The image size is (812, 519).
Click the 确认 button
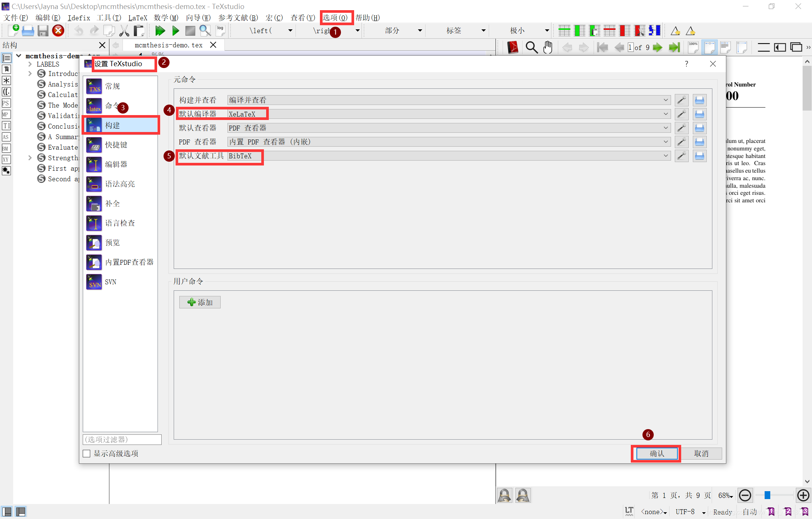(x=657, y=454)
